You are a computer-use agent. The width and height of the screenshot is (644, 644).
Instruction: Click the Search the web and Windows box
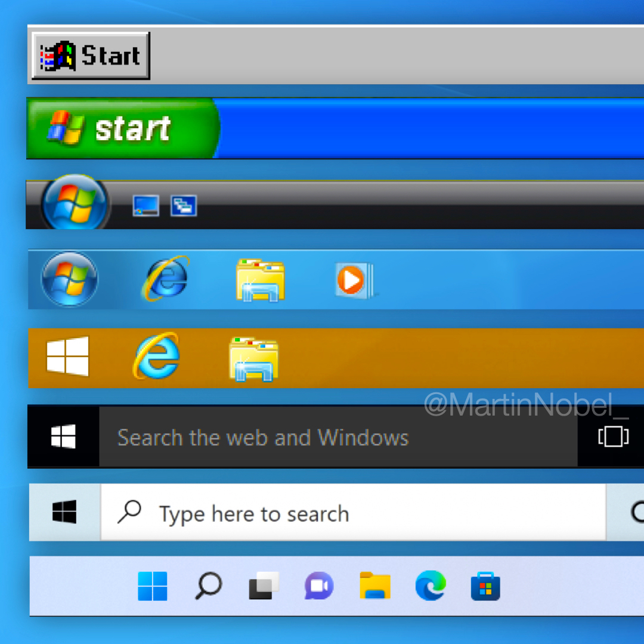point(339,437)
